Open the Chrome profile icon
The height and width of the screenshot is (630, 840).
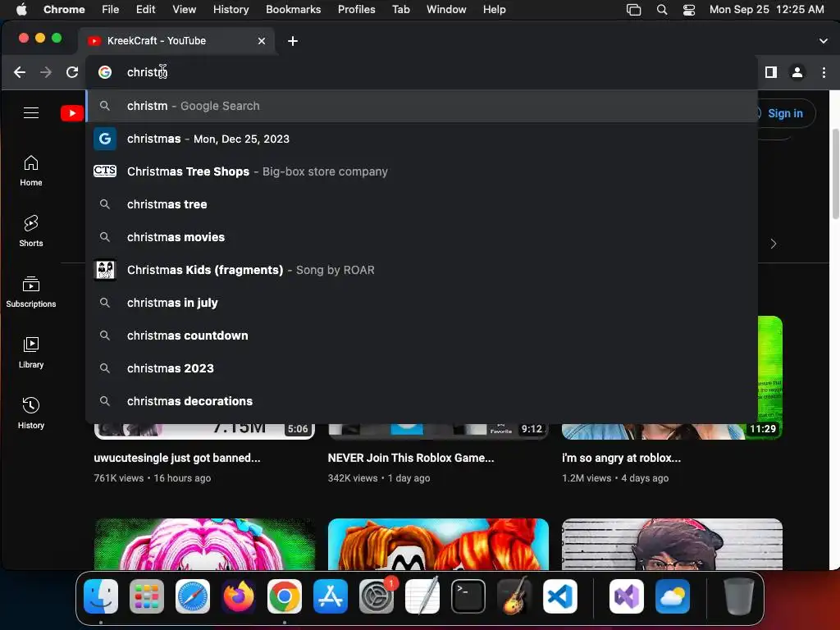797,72
